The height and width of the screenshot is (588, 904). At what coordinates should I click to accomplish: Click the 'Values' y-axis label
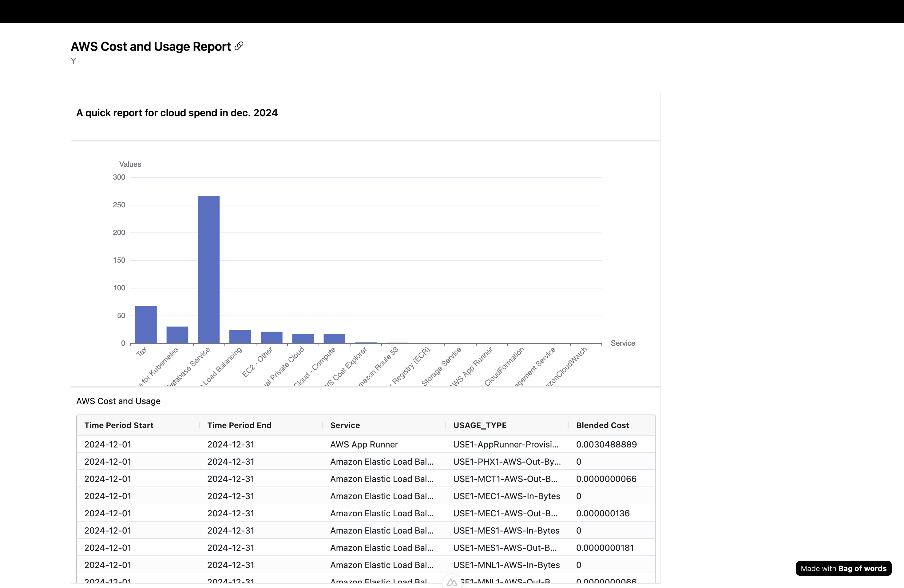[130, 164]
